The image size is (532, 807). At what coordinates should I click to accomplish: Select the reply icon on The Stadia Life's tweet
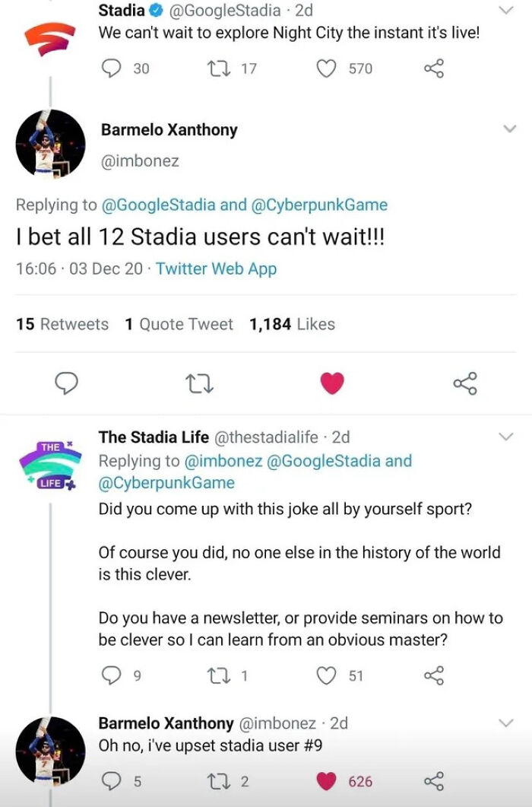point(109,675)
